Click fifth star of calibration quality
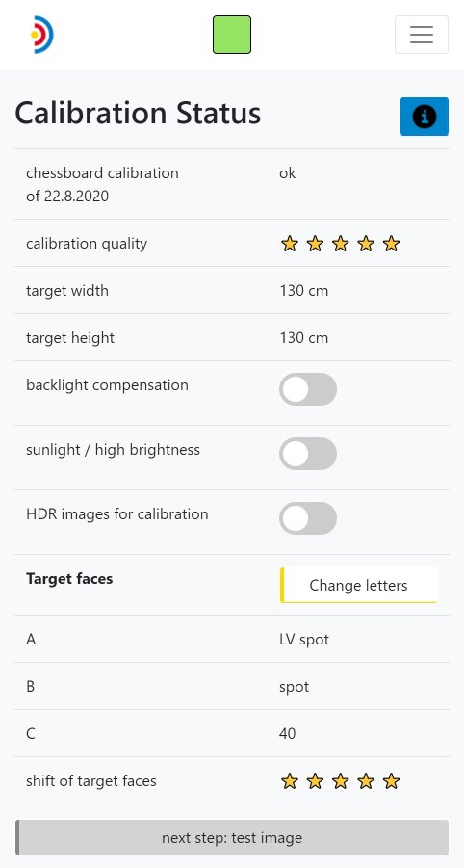464x868 pixels. (391, 244)
